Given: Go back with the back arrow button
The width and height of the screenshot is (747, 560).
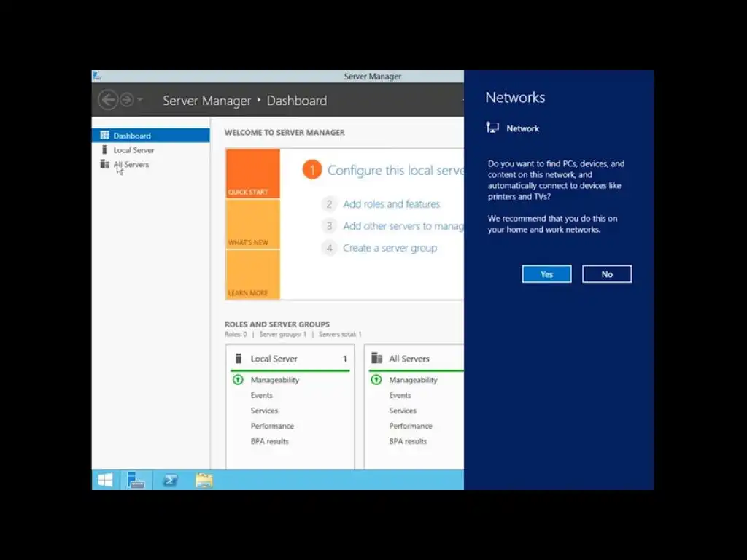Looking at the screenshot, I should [108, 100].
